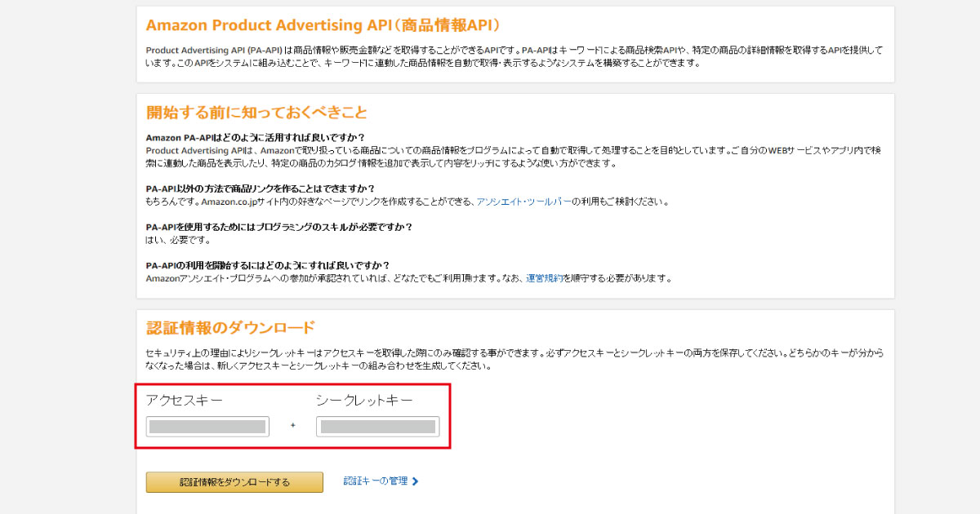Image resolution: width=980 pixels, height=514 pixels.
Task: Click the plus symbol between key fields
Action: pyautogui.click(x=293, y=426)
